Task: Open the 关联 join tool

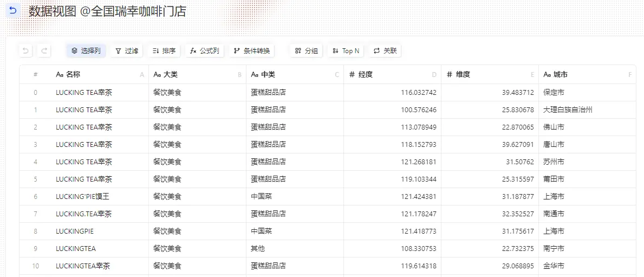Action: tap(385, 51)
